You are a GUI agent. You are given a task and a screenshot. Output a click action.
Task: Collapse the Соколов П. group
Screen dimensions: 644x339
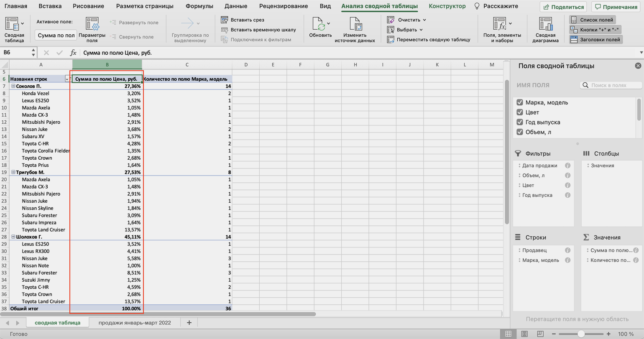coord(13,86)
